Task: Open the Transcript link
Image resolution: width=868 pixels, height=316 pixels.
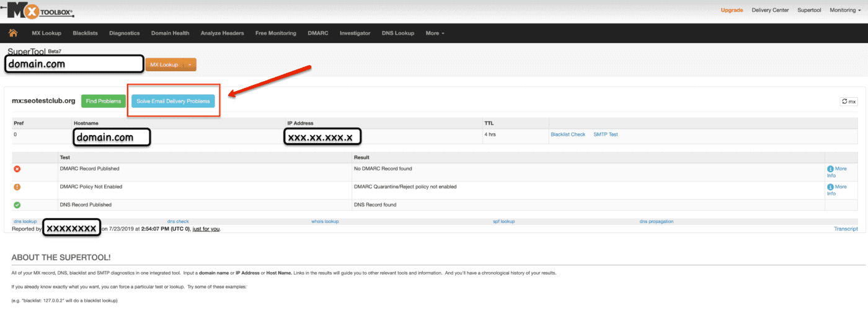Action: (846, 229)
